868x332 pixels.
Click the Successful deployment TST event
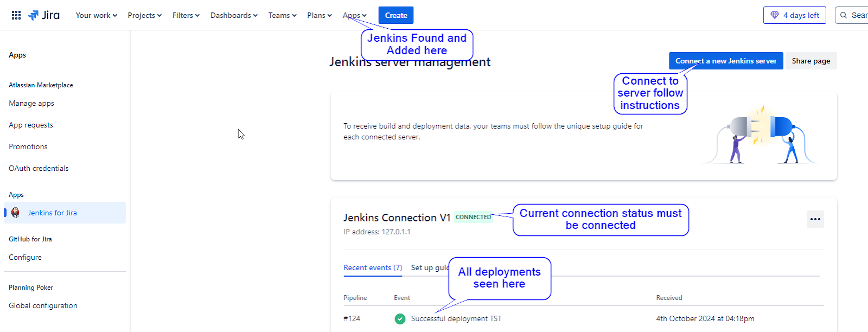tap(456, 319)
